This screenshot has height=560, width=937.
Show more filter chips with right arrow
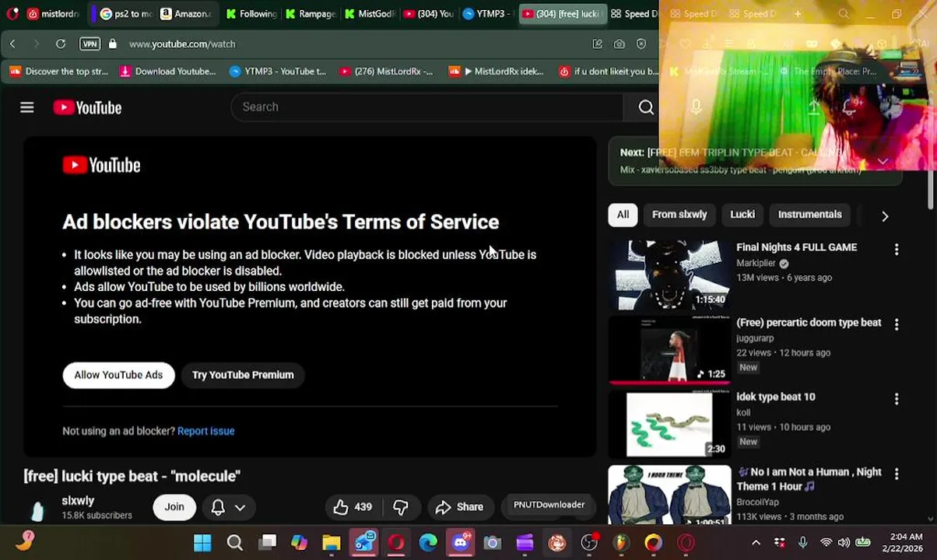pyautogui.click(x=885, y=215)
